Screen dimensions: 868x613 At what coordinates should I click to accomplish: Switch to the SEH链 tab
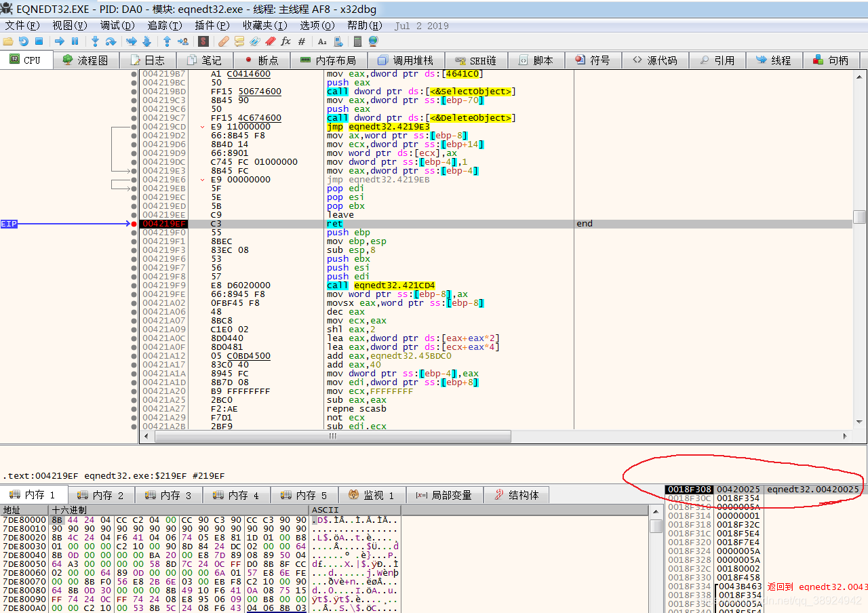coord(475,60)
